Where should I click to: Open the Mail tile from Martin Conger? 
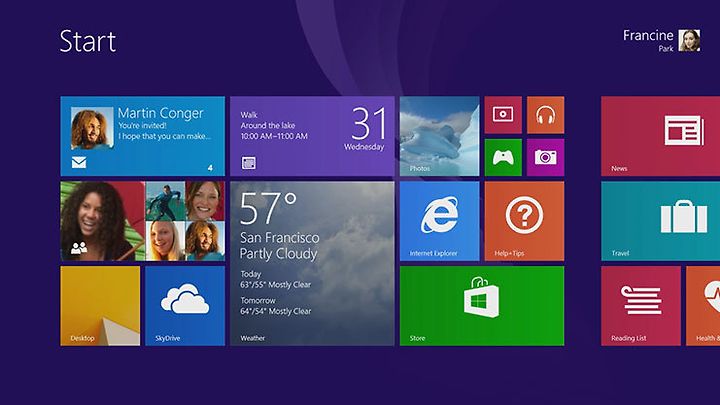click(142, 136)
